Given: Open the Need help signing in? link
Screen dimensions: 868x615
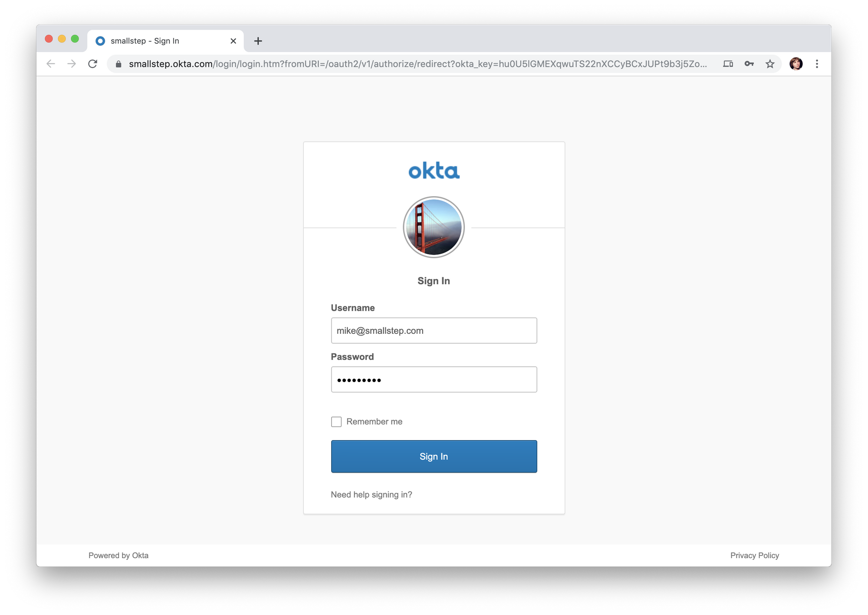Looking at the screenshot, I should (372, 494).
